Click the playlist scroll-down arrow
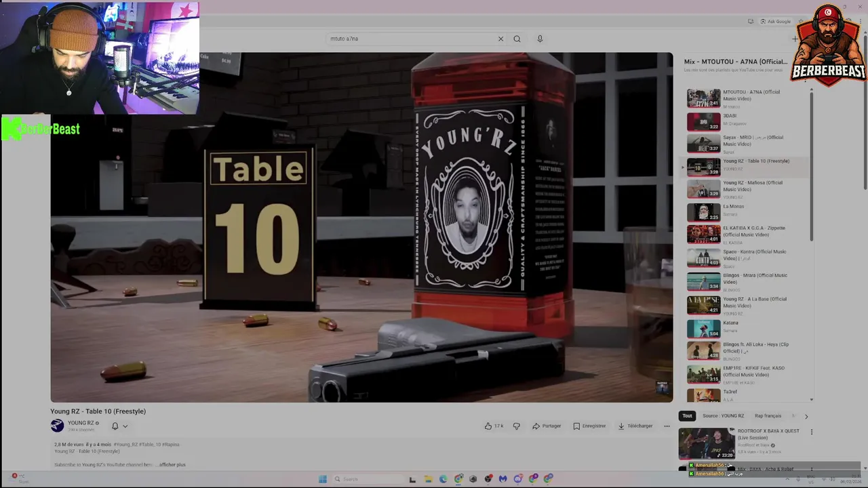Image resolution: width=868 pixels, height=488 pixels. coord(811,400)
